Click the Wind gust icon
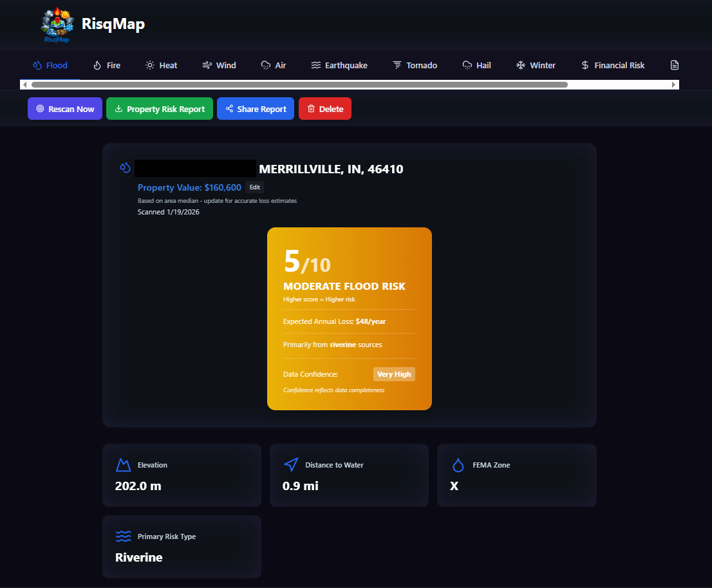 [205, 65]
